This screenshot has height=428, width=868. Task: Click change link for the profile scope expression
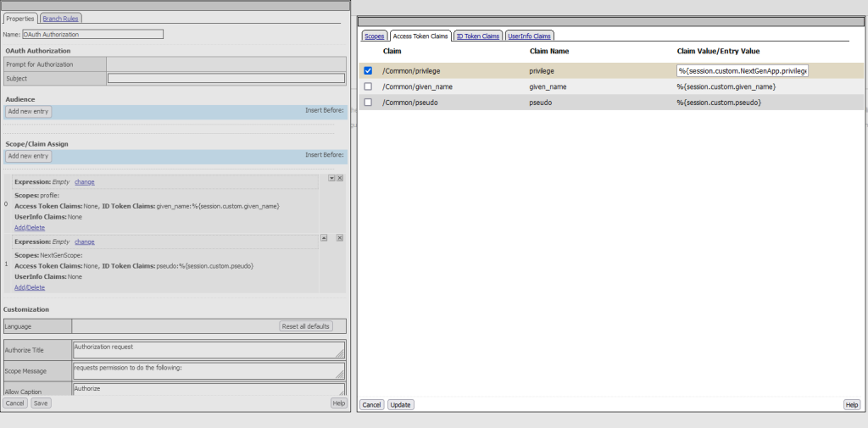click(84, 182)
